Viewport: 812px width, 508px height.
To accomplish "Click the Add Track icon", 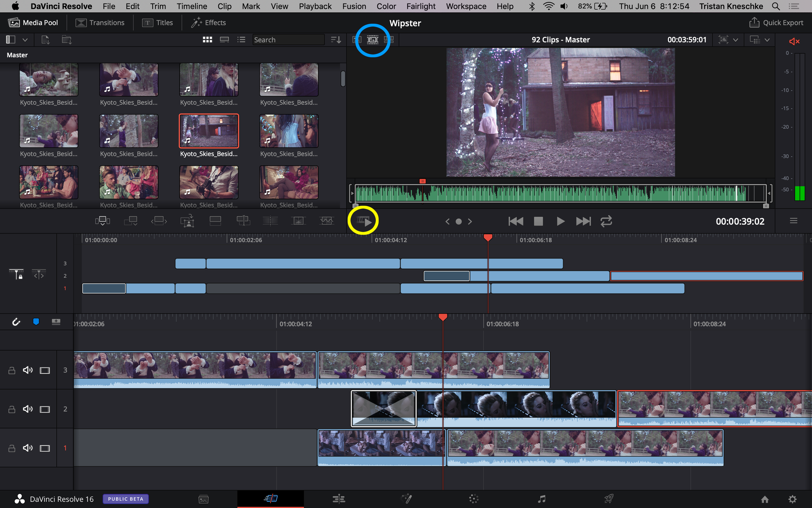I will [x=56, y=322].
